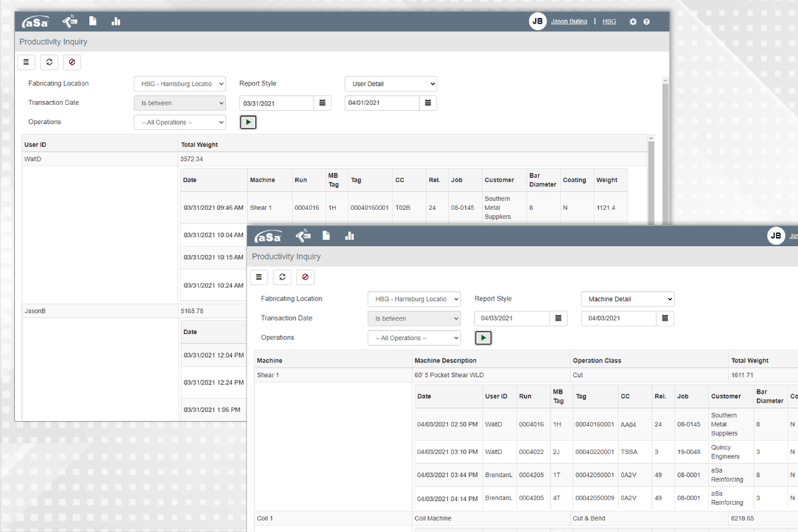Click the 04/03/2021 02:50 PM row
798x532 pixels.
click(606, 424)
